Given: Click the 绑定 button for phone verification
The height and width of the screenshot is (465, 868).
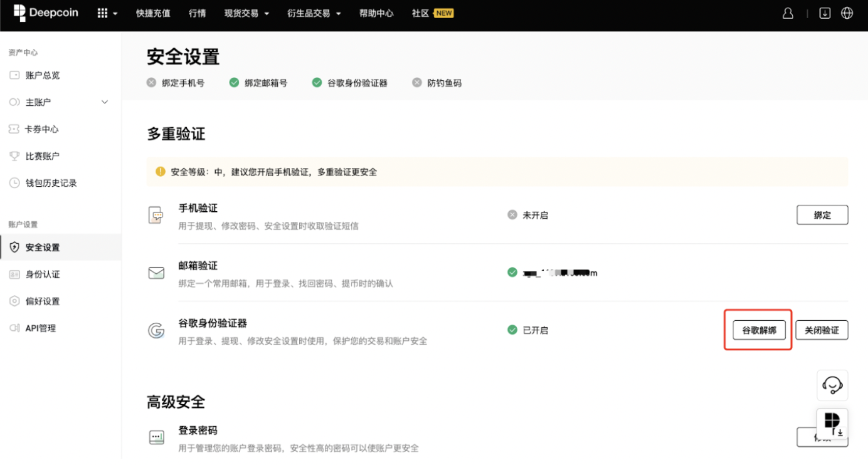Looking at the screenshot, I should pyautogui.click(x=822, y=215).
